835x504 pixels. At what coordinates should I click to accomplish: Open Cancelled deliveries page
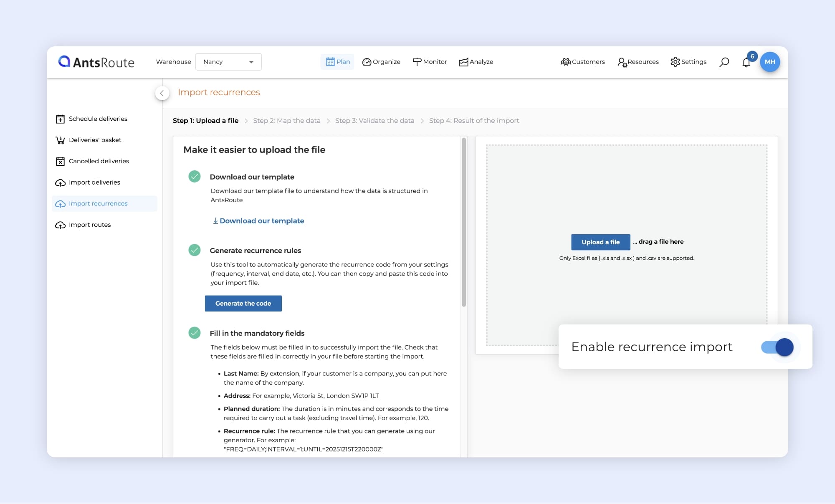[x=99, y=161]
